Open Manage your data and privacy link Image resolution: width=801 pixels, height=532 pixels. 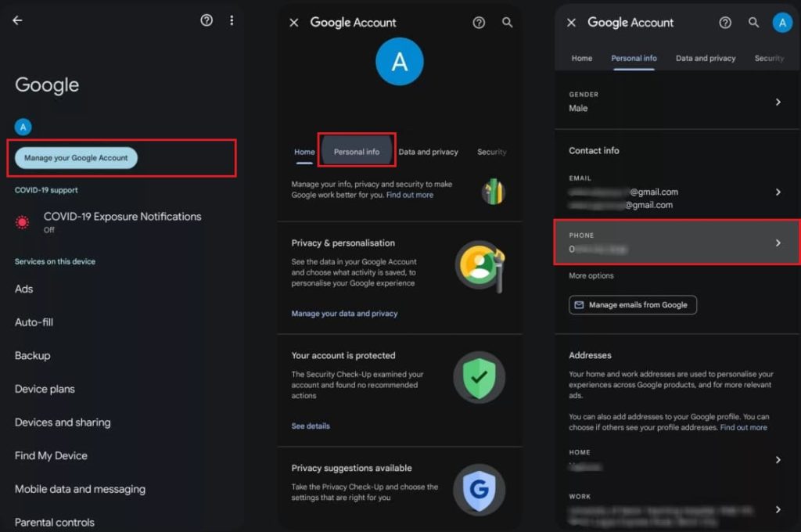[344, 313]
